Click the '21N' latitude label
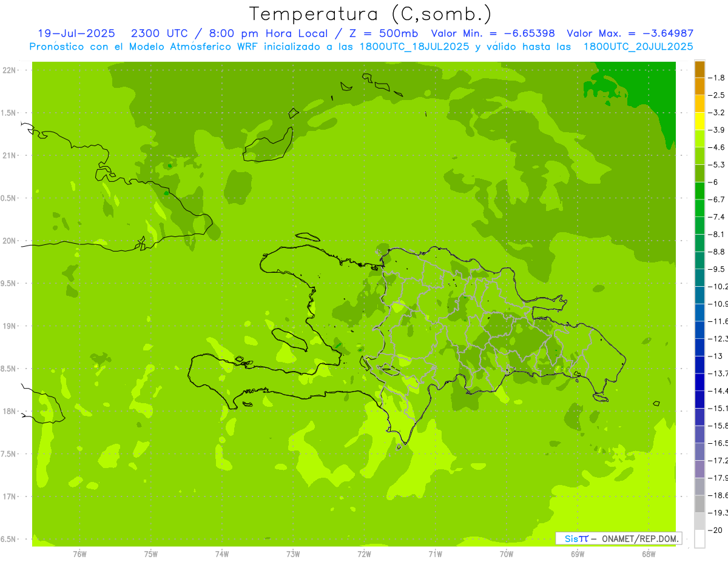This screenshot has width=728, height=562. (9, 156)
